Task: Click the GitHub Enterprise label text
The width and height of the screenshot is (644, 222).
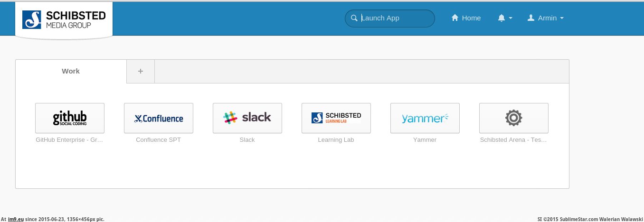Action: point(69,140)
